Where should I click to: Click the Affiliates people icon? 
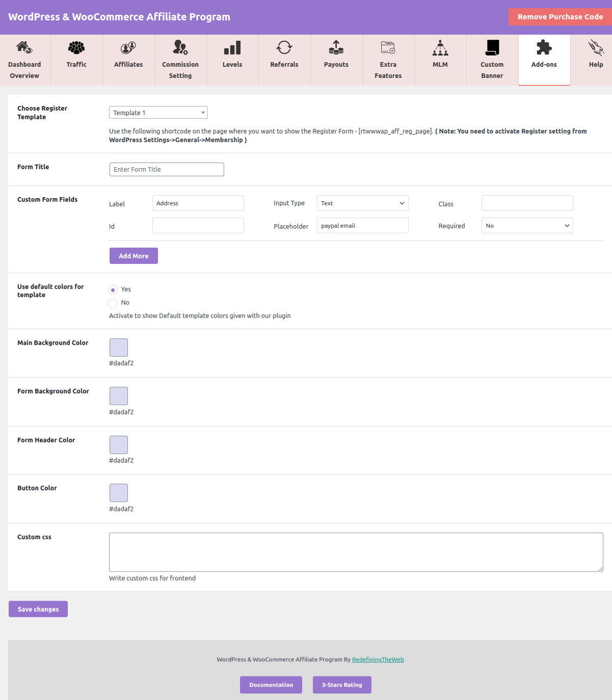(128, 47)
